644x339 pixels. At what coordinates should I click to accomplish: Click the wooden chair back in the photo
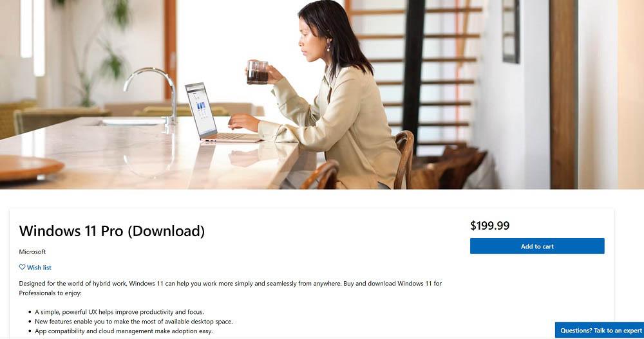(x=404, y=158)
